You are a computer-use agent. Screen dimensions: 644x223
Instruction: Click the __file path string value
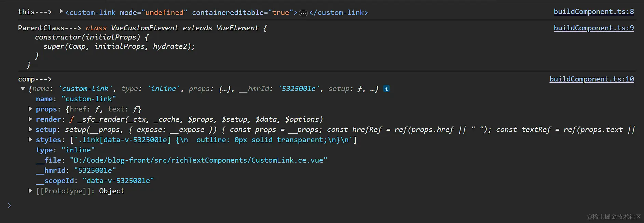click(x=198, y=160)
